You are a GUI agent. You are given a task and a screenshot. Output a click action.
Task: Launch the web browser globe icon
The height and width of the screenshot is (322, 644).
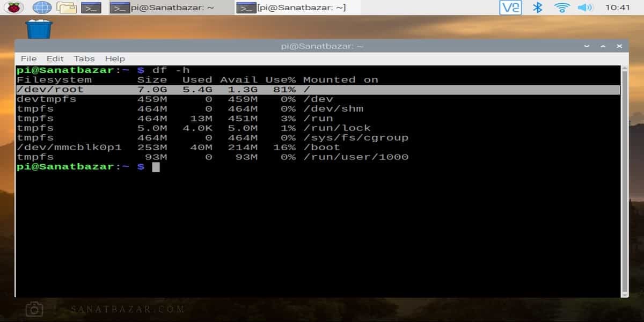[x=42, y=8]
